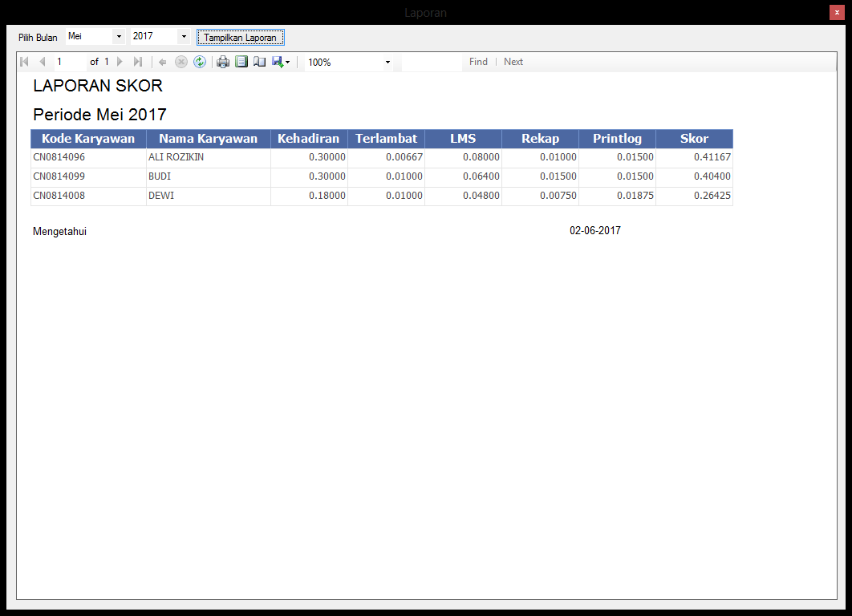852x616 pixels.
Task: Click Tampilkan Laporan button
Action: pyautogui.click(x=240, y=38)
